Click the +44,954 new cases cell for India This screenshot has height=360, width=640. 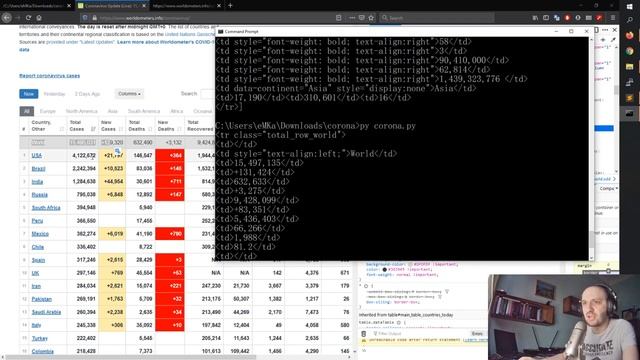112,182
